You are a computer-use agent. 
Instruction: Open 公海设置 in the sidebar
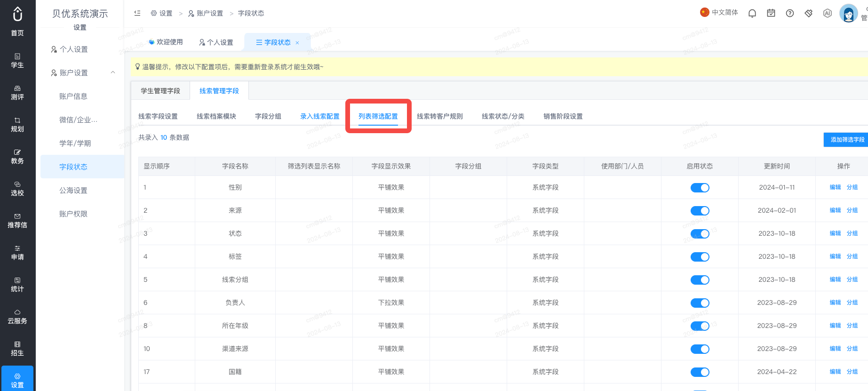[73, 190]
